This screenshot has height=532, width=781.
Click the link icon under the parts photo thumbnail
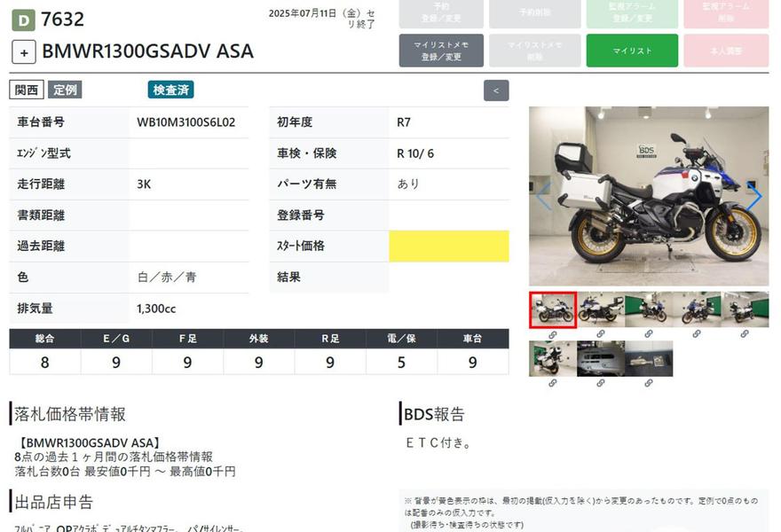pyautogui.click(x=648, y=383)
